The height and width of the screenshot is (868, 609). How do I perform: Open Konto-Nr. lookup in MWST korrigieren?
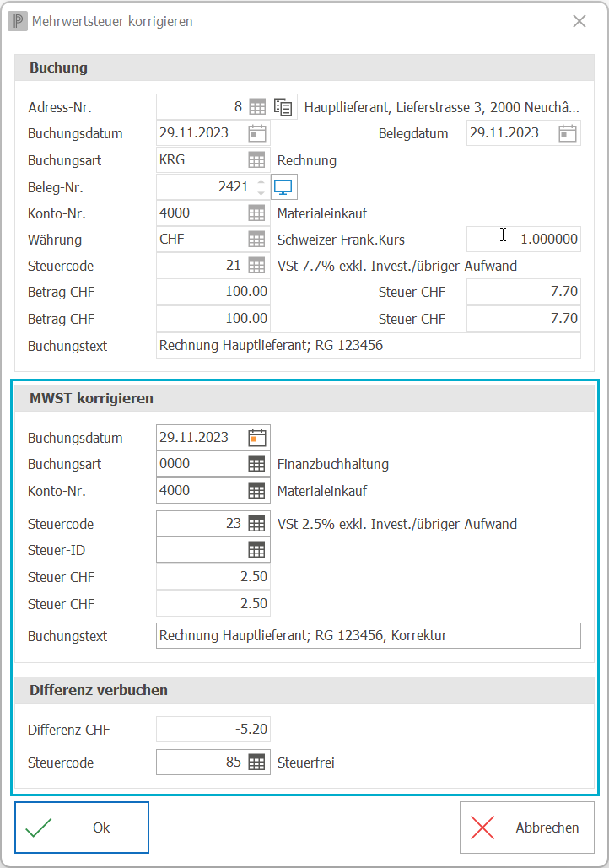click(257, 490)
